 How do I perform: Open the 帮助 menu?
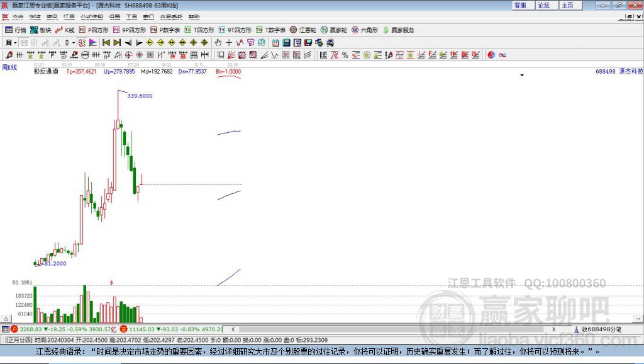(x=194, y=17)
